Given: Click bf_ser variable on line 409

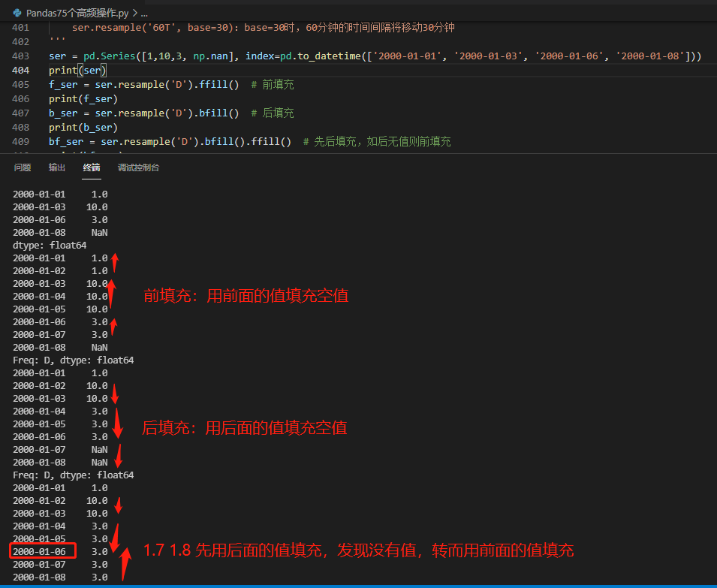Looking at the screenshot, I should pos(66,141).
